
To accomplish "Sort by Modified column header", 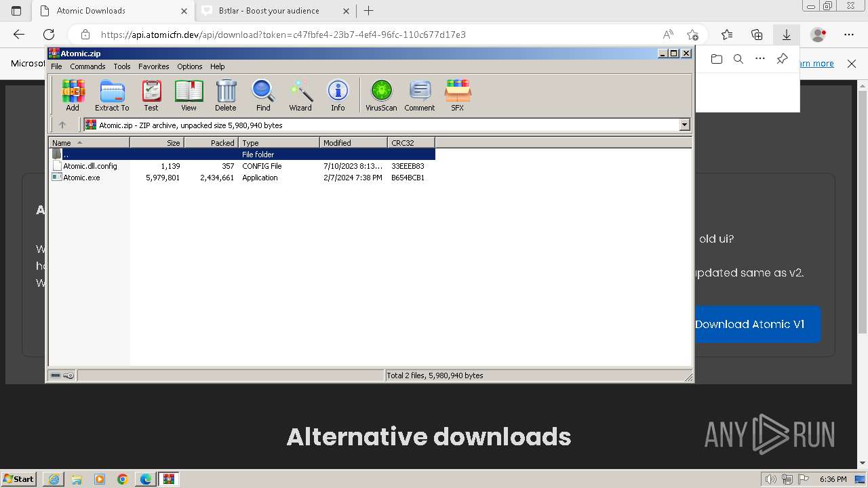I will tap(353, 142).
